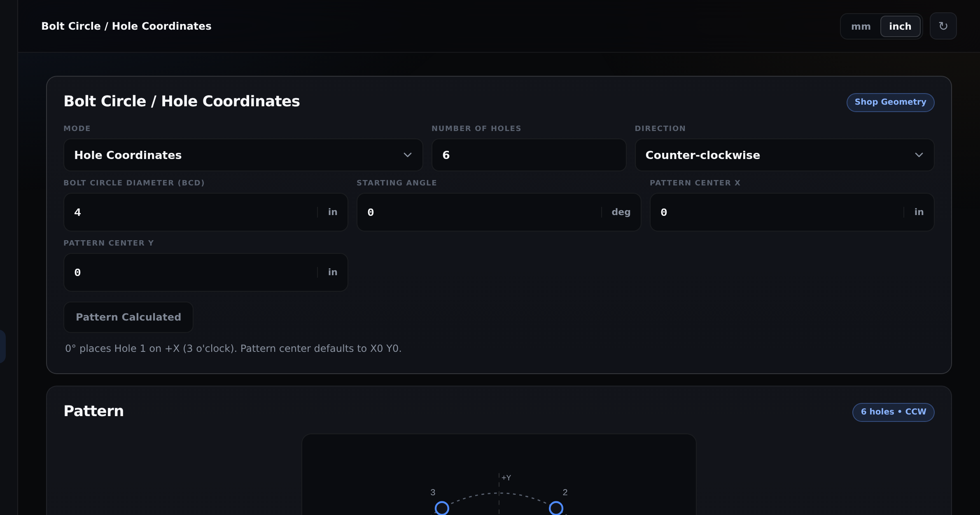Image resolution: width=980 pixels, height=515 pixels.
Task: Click hole 2 marker in pattern diagram
Action: (556, 508)
